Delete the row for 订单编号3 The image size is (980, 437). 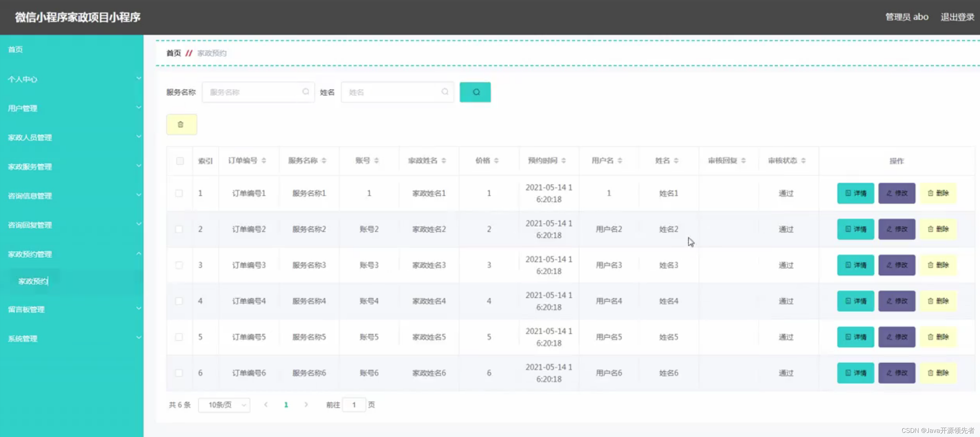click(938, 265)
